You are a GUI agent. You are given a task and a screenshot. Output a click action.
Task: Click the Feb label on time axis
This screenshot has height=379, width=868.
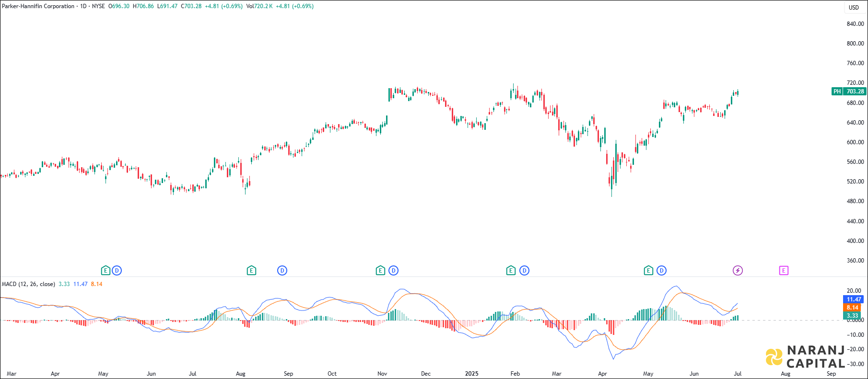515,374
